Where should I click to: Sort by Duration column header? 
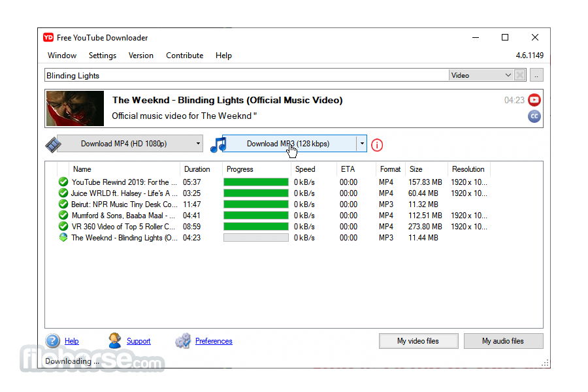pyautogui.click(x=197, y=169)
